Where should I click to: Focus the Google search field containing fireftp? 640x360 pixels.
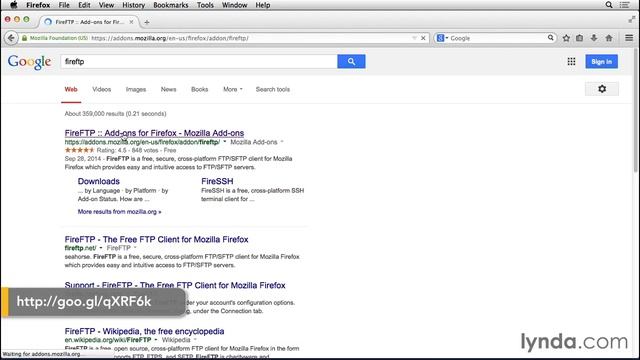click(199, 62)
